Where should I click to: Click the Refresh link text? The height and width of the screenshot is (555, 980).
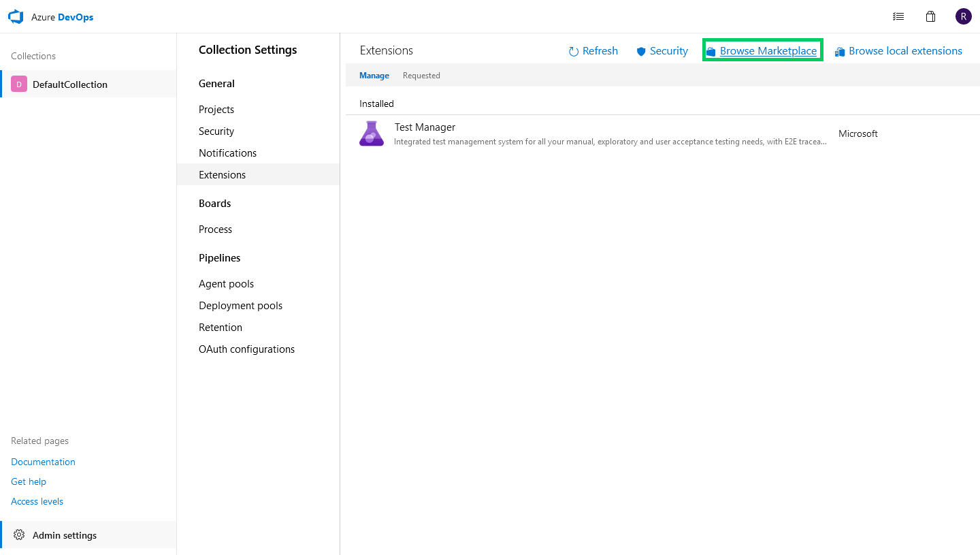coord(600,51)
